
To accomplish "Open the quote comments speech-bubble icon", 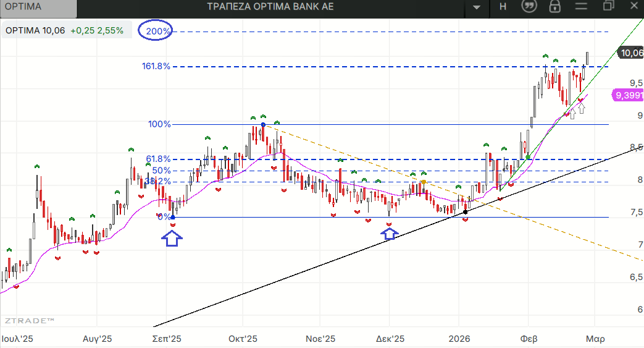I will (x=529, y=7).
